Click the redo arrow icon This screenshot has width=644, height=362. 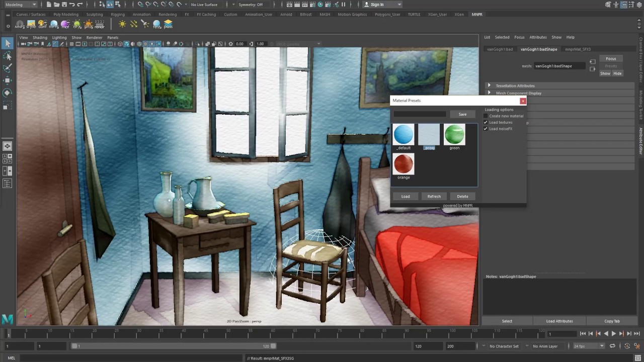click(x=80, y=5)
